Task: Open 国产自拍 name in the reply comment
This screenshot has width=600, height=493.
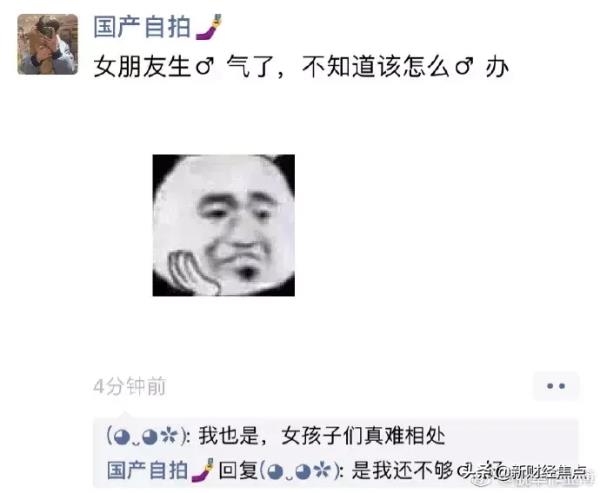Action: 147,470
